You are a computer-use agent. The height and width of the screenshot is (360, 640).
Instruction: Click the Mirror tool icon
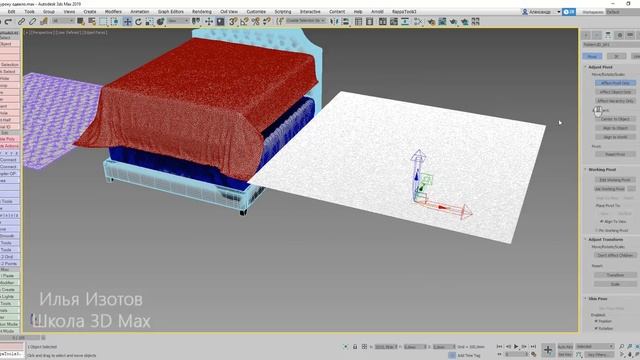tap(334, 21)
